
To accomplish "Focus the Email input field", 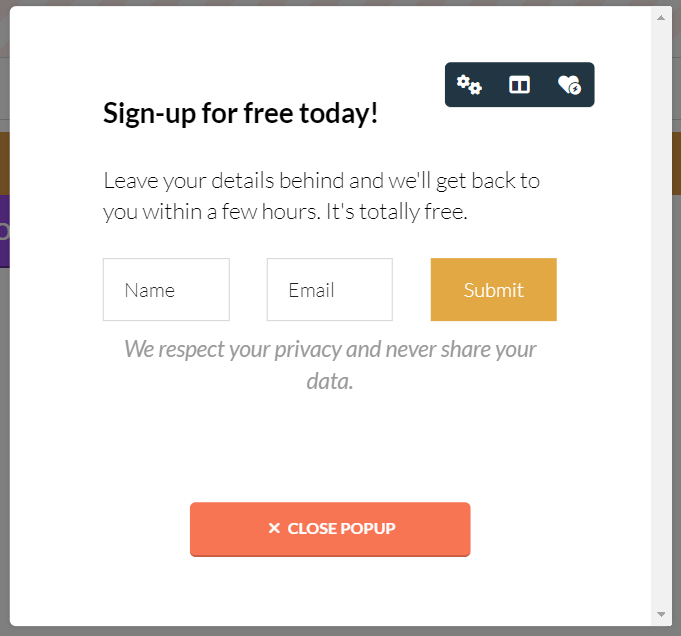I will (x=329, y=290).
